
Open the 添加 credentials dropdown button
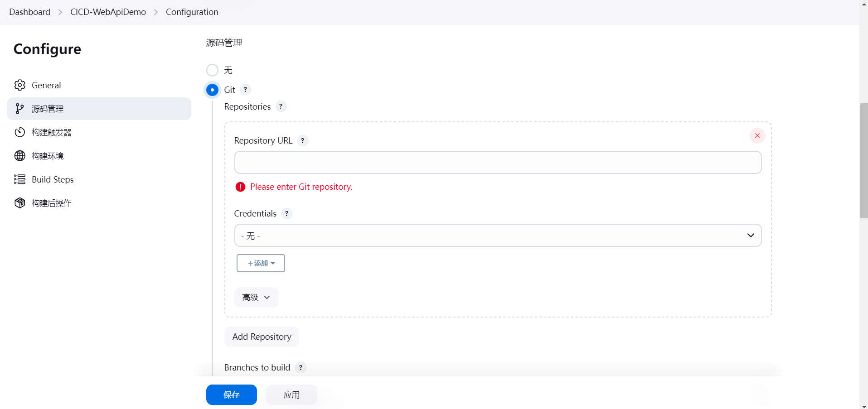pos(261,263)
